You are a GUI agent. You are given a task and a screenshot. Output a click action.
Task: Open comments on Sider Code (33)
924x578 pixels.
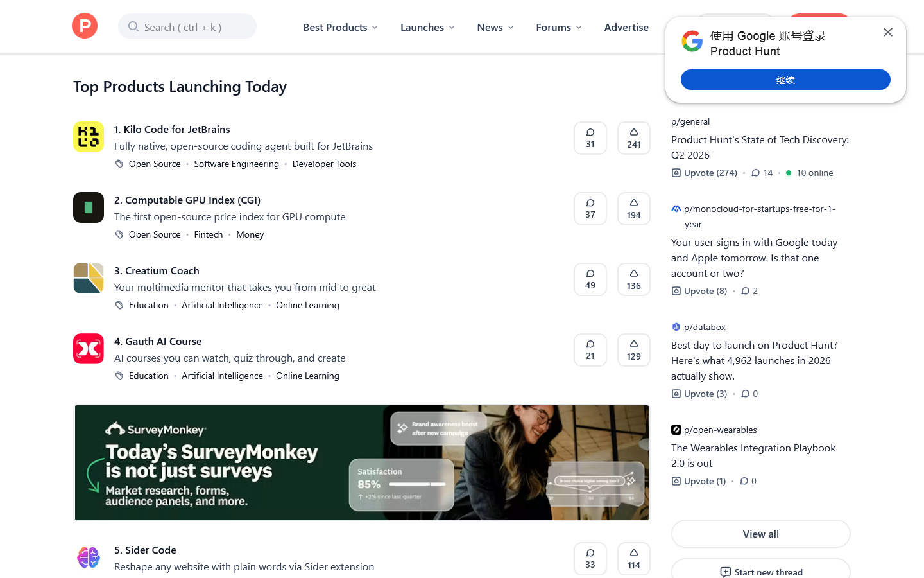coord(590,559)
